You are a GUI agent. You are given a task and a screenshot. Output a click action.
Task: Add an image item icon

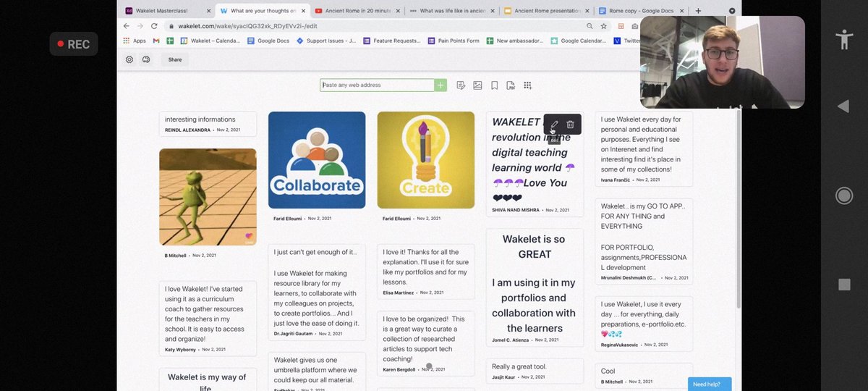coord(477,85)
